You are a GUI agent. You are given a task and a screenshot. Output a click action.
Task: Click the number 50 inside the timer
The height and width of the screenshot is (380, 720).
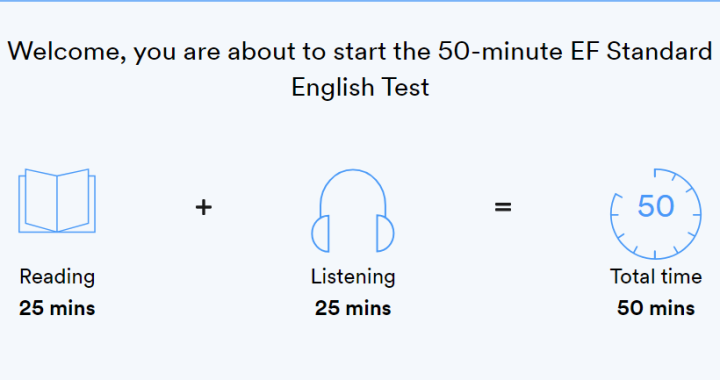point(656,206)
